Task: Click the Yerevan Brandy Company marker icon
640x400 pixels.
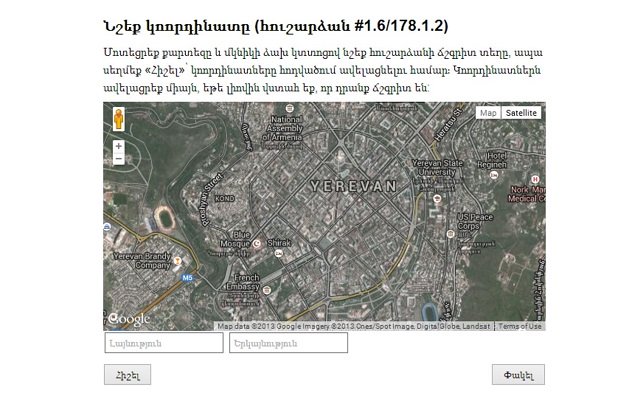Action: tap(177, 260)
